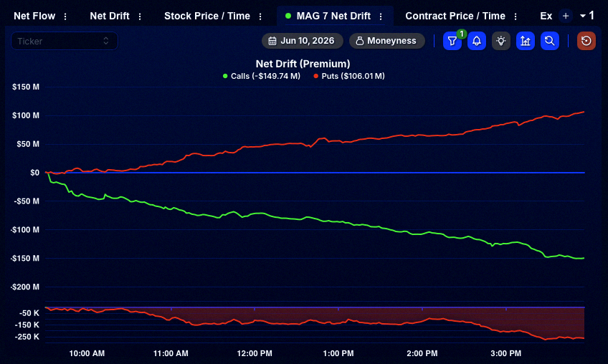
Task: Toggle the lightbulb insights icon
Action: point(501,41)
